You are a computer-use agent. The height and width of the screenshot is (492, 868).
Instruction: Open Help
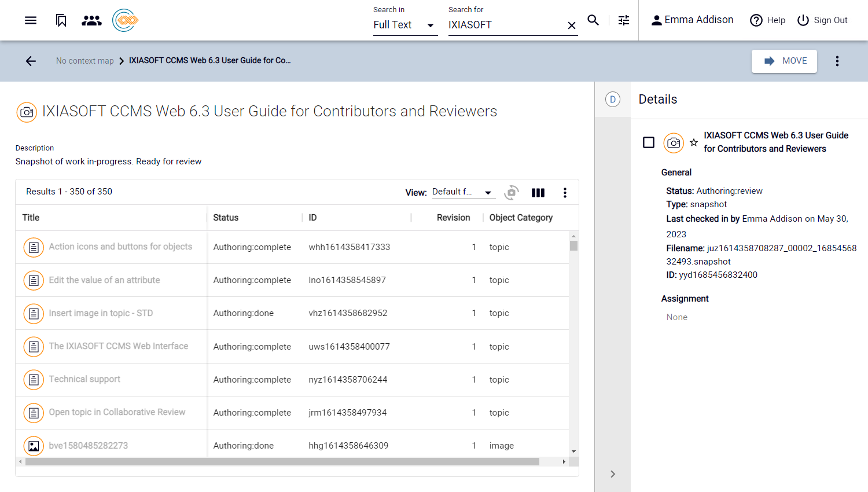(x=767, y=20)
